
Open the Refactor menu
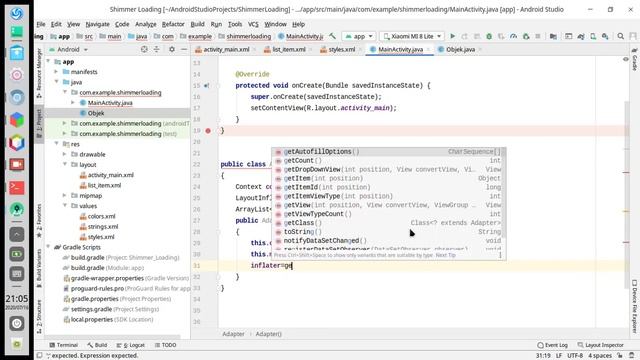173,24
